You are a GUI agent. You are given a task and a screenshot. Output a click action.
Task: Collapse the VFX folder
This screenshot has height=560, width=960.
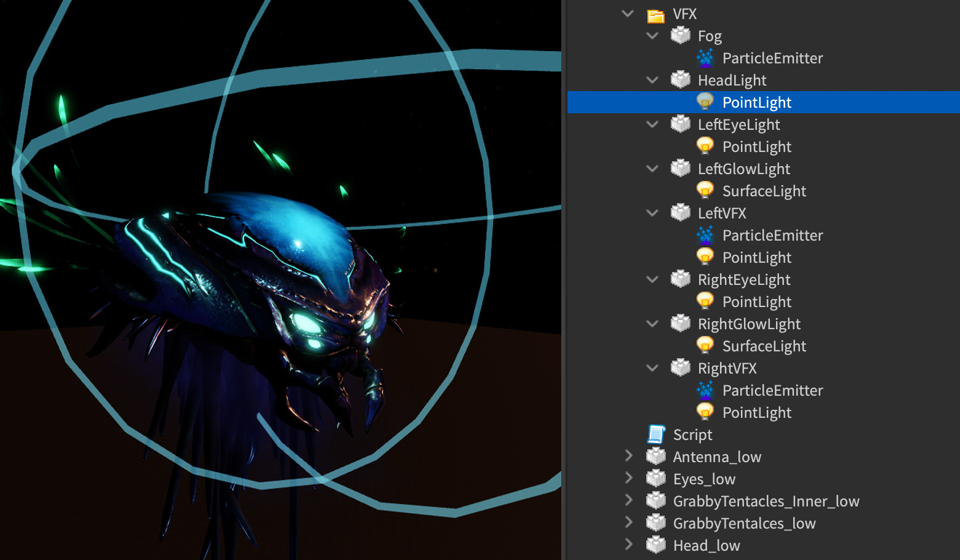click(x=628, y=13)
